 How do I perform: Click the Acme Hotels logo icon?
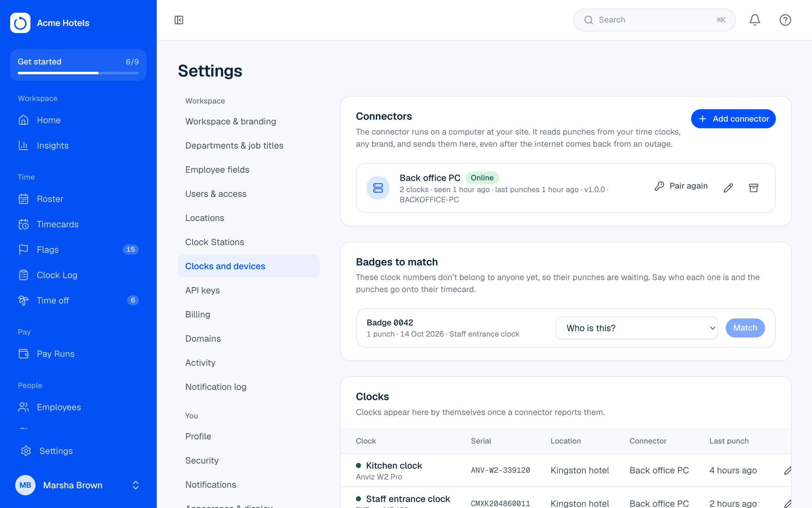pos(20,23)
